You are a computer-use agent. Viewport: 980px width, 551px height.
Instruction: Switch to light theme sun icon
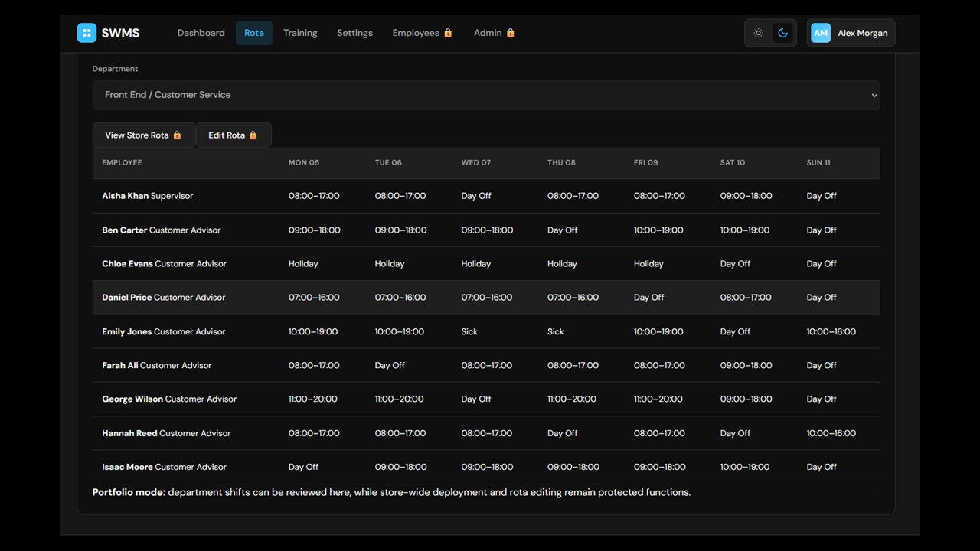[x=758, y=33]
